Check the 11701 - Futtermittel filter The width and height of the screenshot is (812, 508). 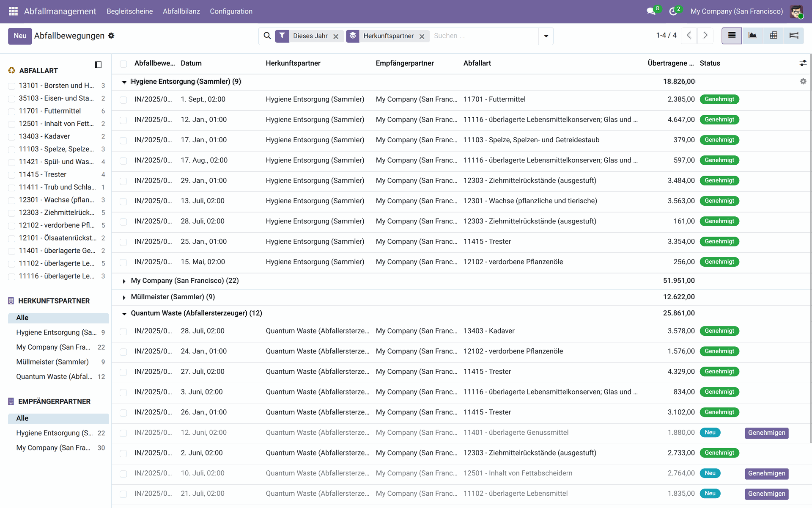coord(12,111)
